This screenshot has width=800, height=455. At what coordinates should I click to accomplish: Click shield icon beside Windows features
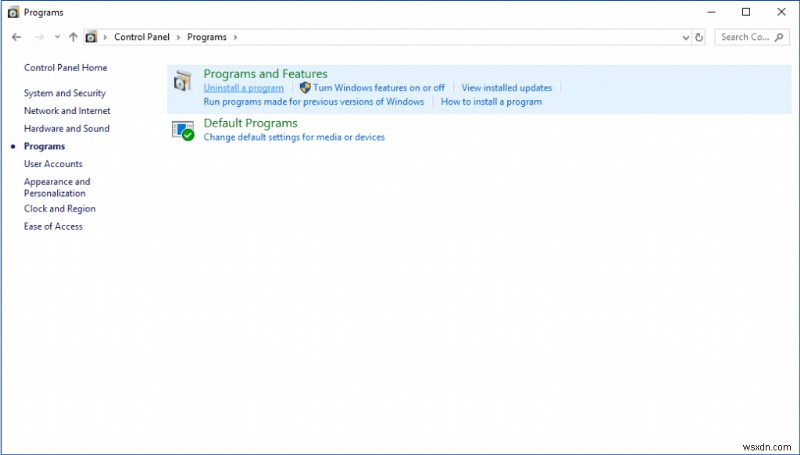[x=305, y=88]
